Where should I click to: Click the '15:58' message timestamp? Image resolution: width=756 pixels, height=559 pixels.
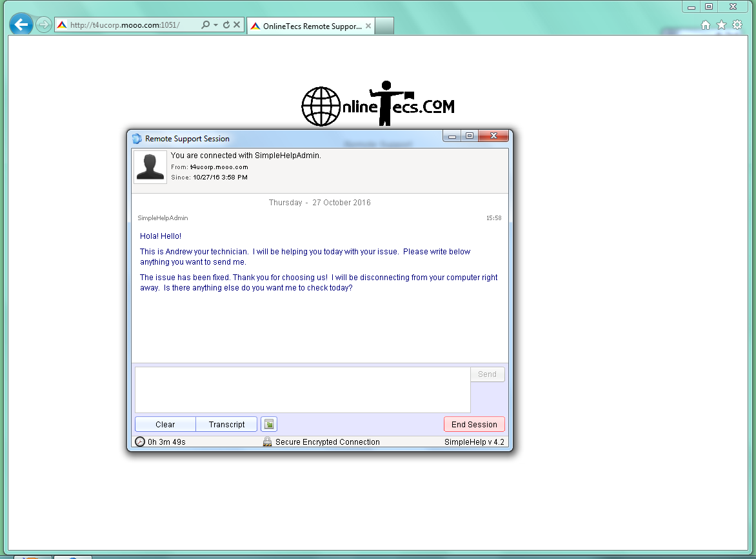click(493, 218)
